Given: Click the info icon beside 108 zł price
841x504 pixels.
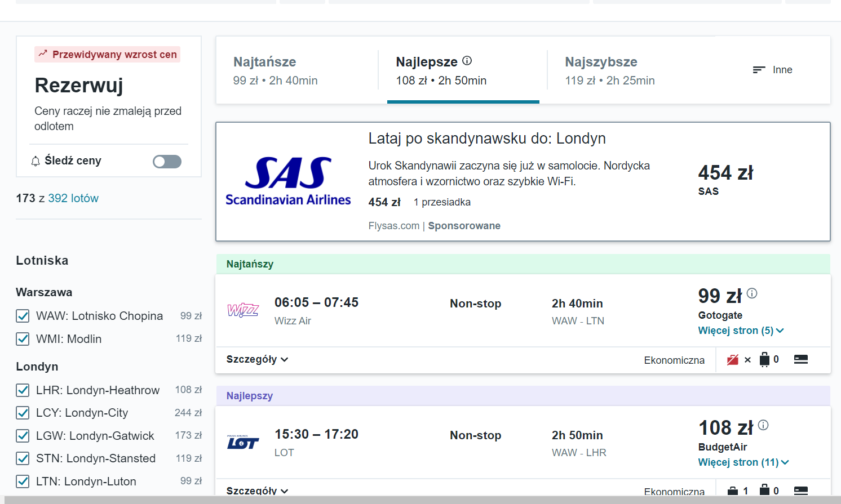Looking at the screenshot, I should (x=763, y=425).
